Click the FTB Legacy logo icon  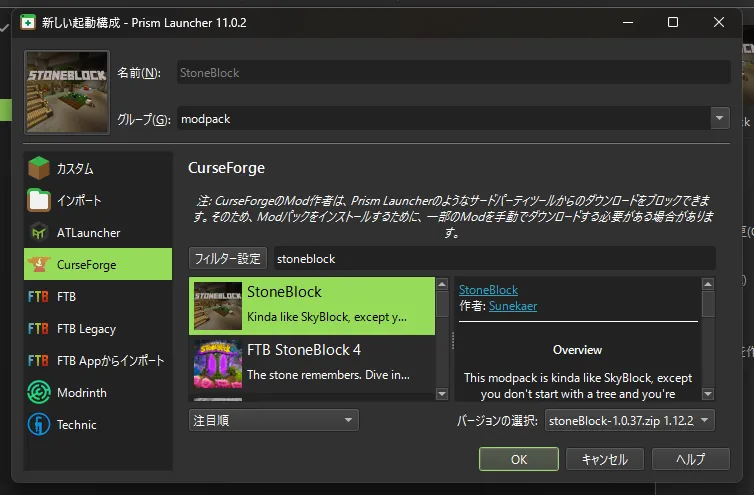38,329
